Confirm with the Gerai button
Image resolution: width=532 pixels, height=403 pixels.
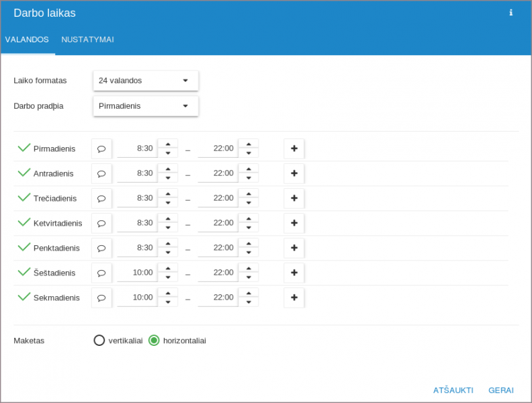point(501,390)
